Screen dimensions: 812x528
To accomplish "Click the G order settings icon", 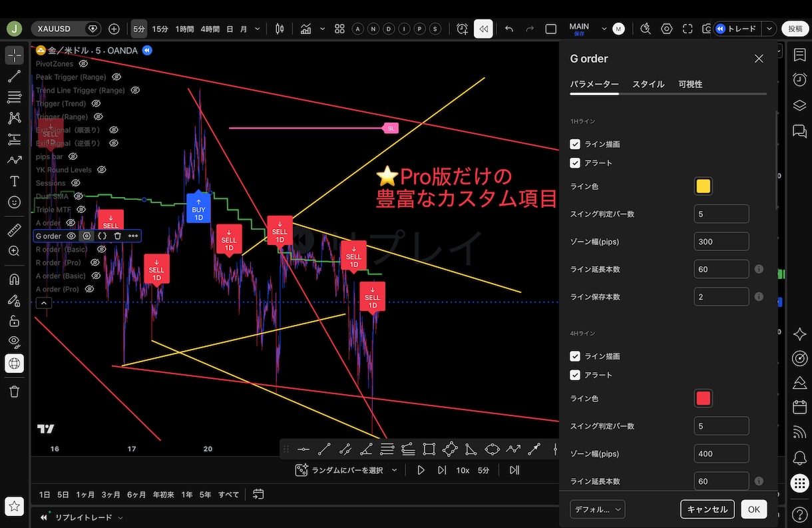I will pos(87,236).
